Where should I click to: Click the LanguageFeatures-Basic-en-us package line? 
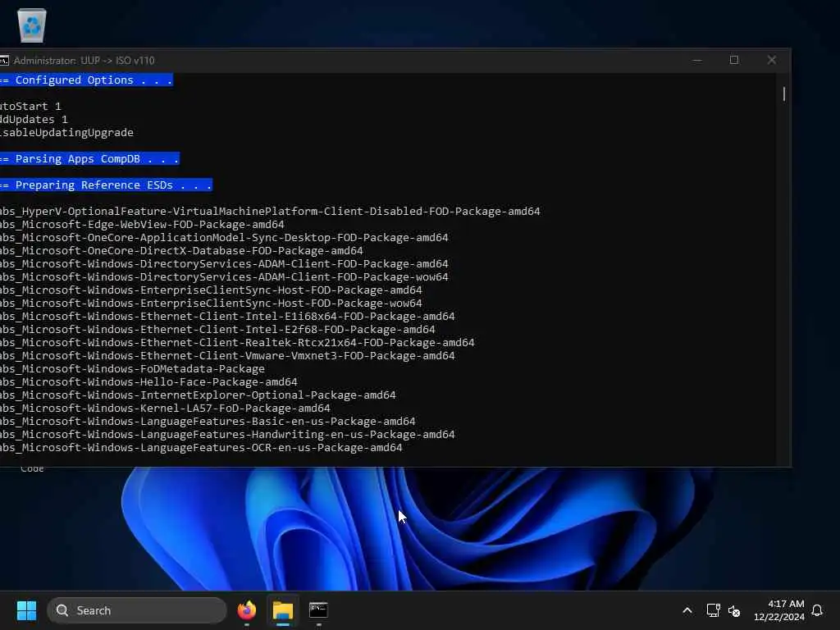click(x=208, y=421)
